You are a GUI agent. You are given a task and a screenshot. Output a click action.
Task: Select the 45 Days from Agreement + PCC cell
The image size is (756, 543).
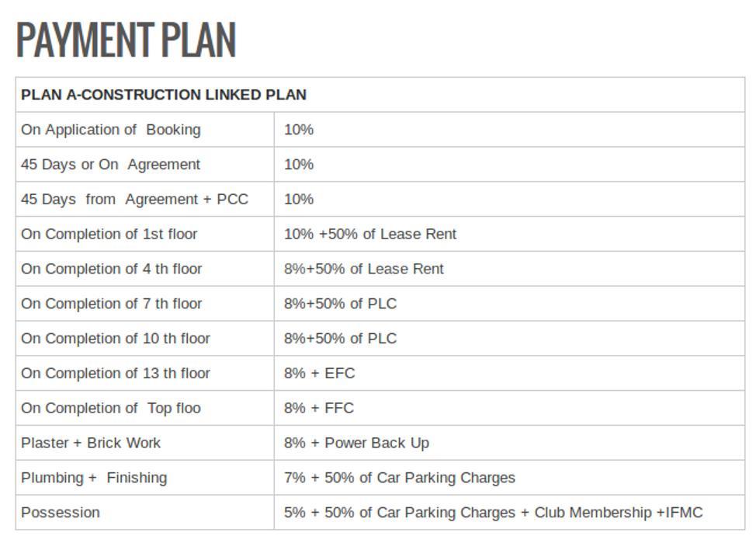point(135,200)
